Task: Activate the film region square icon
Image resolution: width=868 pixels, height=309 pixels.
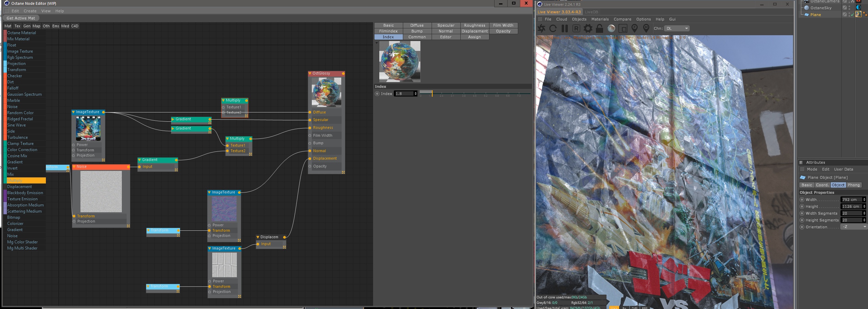Action: pos(623,28)
